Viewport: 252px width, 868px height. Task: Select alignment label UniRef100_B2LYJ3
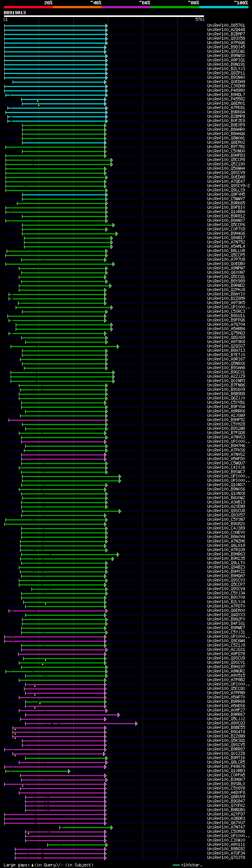(226, 69)
